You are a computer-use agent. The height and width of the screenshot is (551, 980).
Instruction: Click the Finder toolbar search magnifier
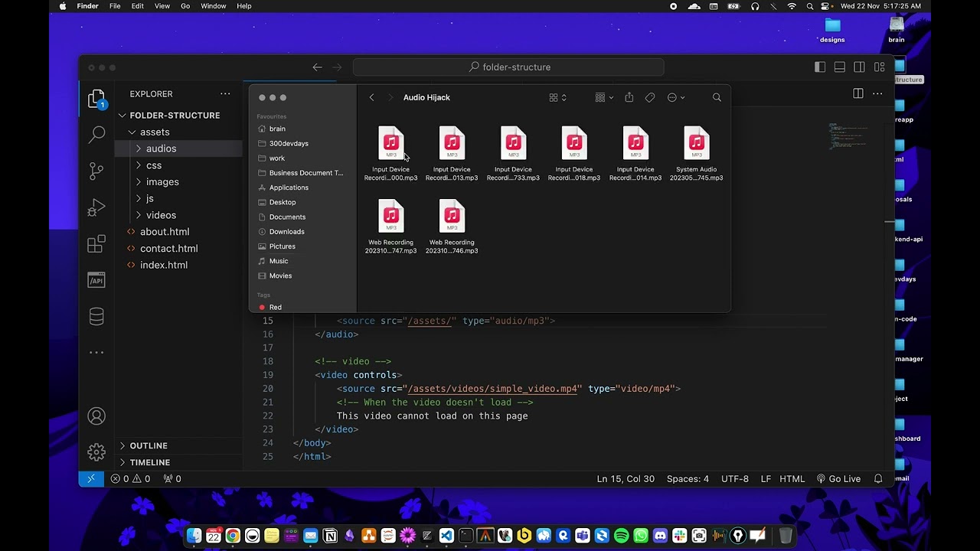click(x=717, y=97)
